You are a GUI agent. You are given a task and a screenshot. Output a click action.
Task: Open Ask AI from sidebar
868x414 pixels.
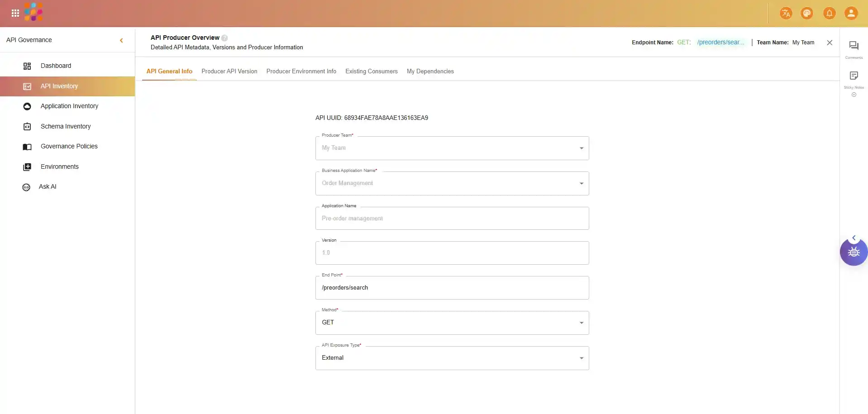48,186
